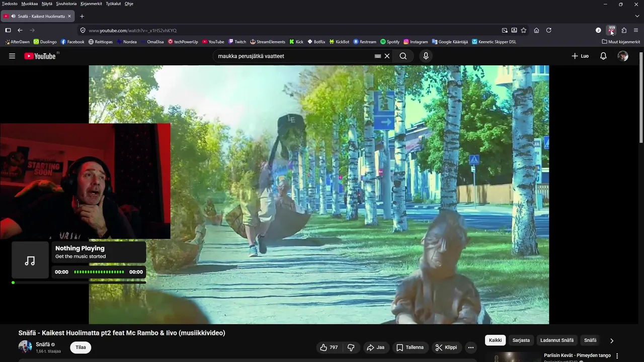Click the music video player area
The image size is (644, 362).
319,195
